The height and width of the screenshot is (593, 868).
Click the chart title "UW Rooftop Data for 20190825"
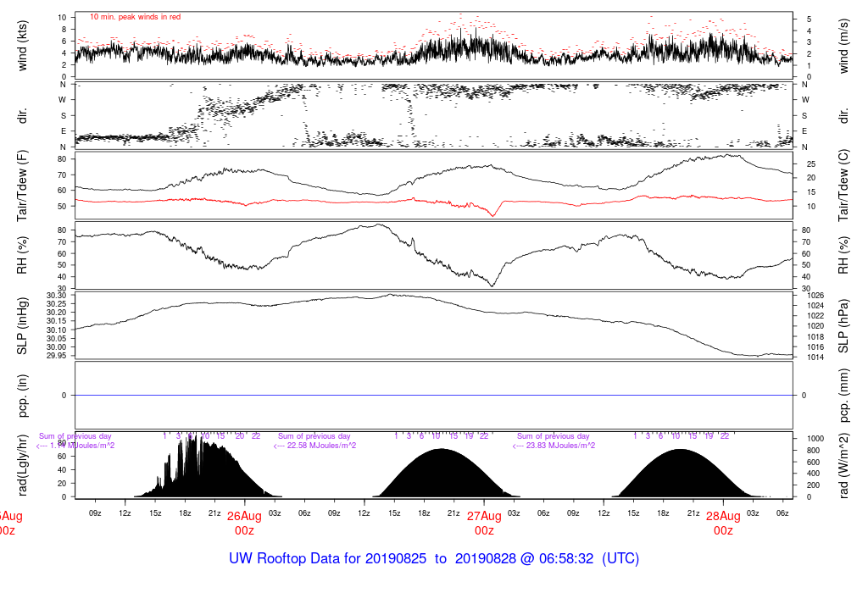[328, 558]
